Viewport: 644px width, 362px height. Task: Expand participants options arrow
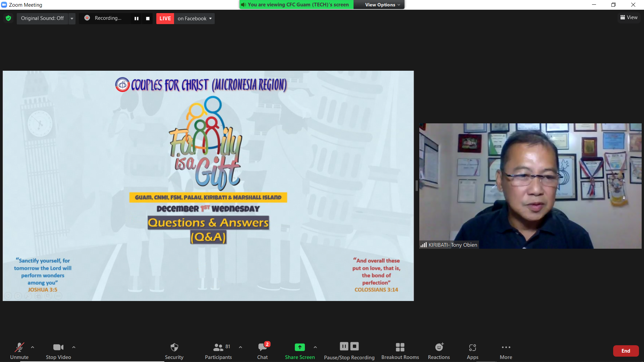(240, 347)
